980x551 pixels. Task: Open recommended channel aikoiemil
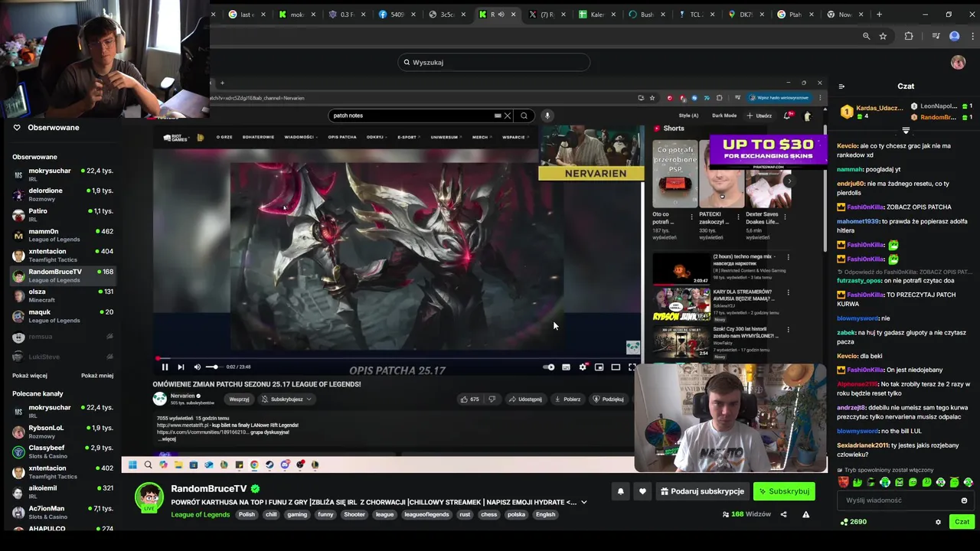[63, 492]
